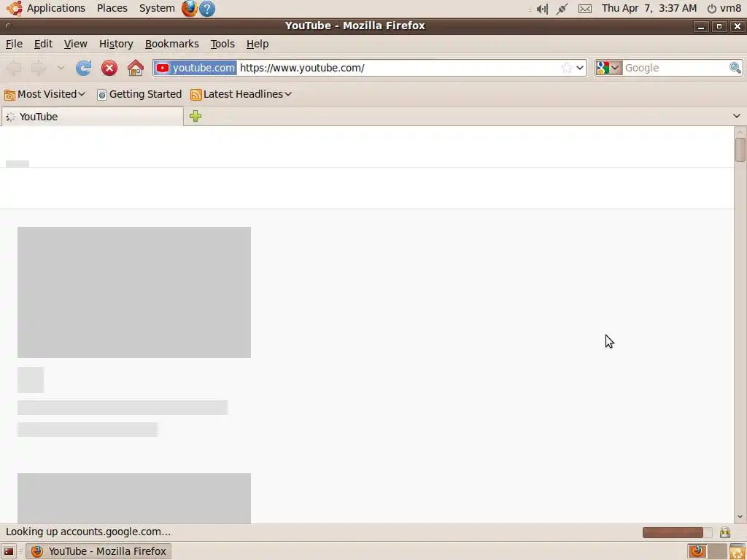Viewport: 747px width, 560px height.
Task: Click the greyed-out Forward arrow
Action: click(39, 68)
